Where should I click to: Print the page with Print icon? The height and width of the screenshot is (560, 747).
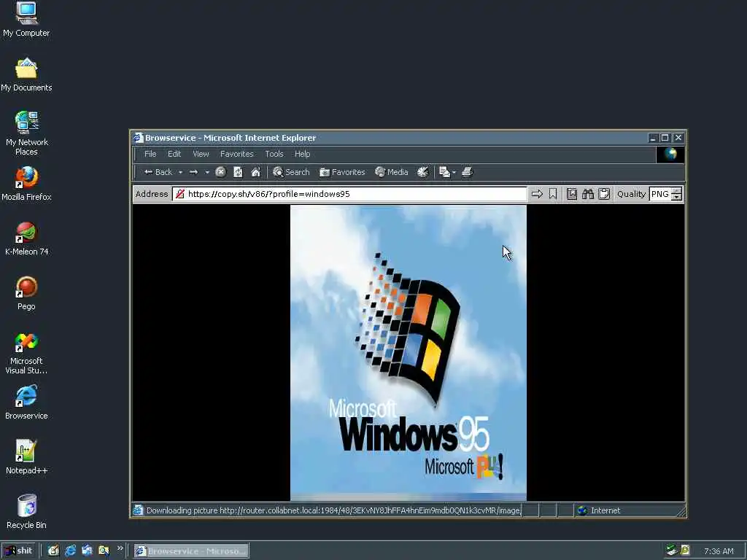[468, 172]
